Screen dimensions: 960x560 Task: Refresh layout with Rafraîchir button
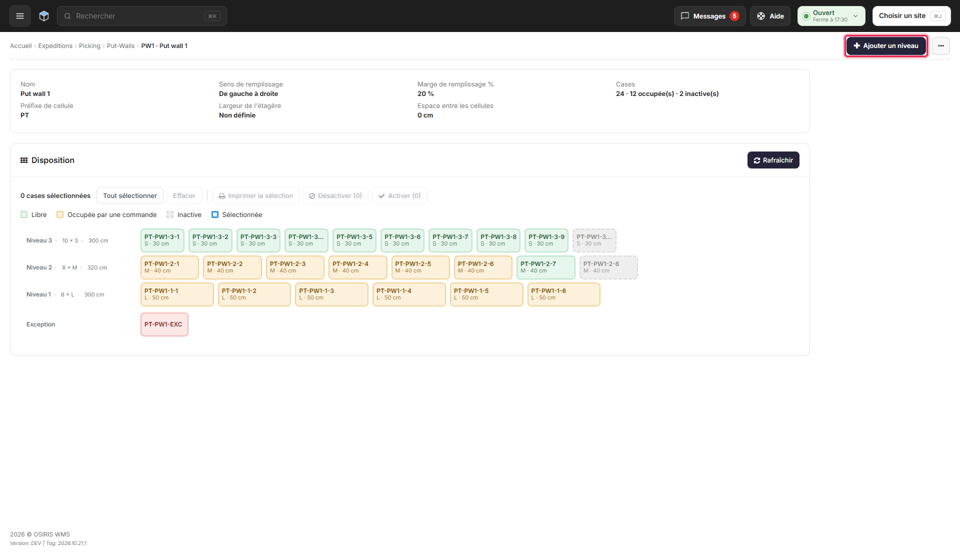tap(773, 160)
